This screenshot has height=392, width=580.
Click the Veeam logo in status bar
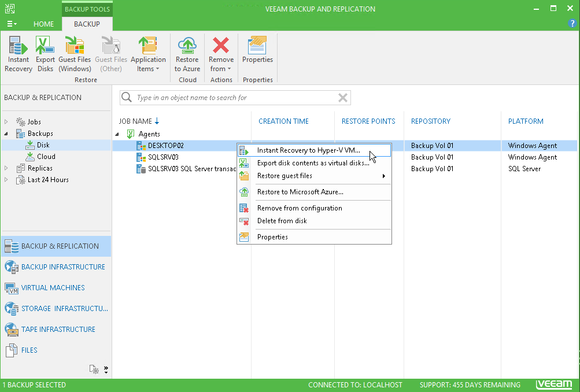(x=554, y=384)
